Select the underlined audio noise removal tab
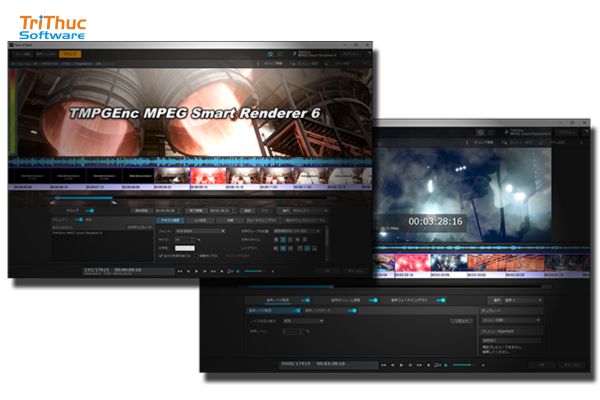Image resolution: width=600 pixels, height=400 pixels. click(277, 300)
